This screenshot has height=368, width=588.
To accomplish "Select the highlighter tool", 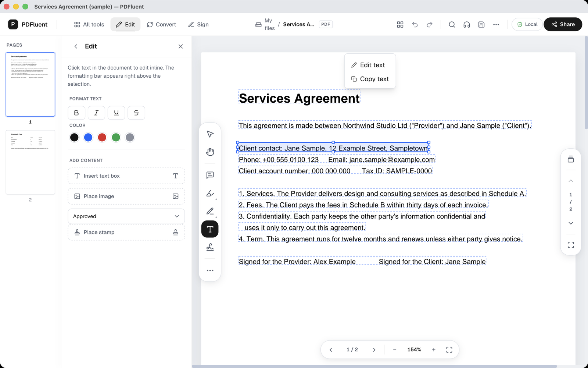I will tap(210, 193).
